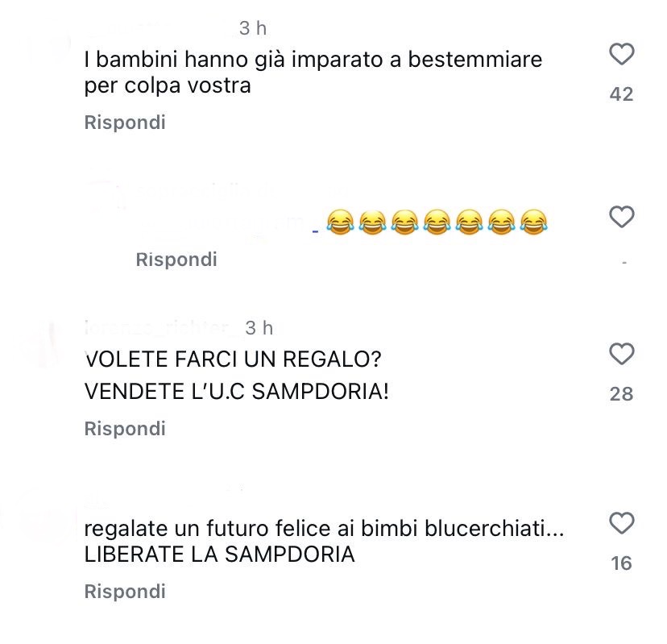This screenshot has width=667, height=644.
Task: Like the "VENDETE L'U.C SAMPDORIA!" comment
Action: pyautogui.click(x=621, y=355)
